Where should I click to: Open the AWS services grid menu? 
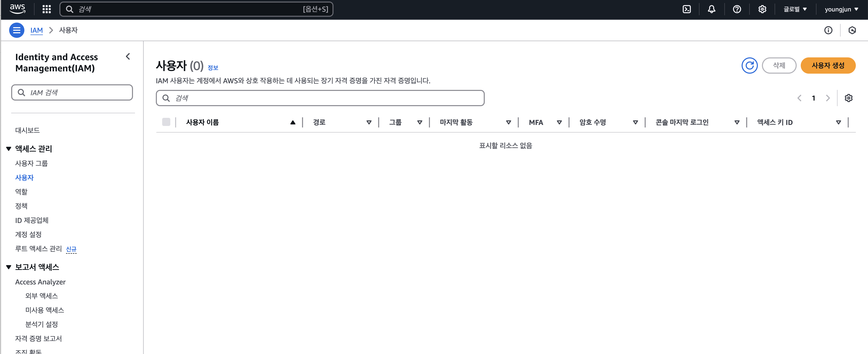point(46,9)
